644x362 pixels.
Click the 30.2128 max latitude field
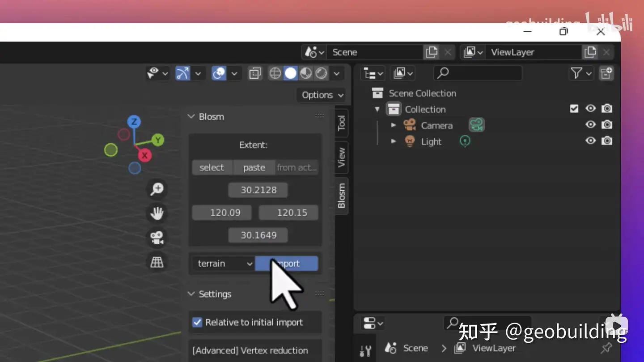[258, 190]
